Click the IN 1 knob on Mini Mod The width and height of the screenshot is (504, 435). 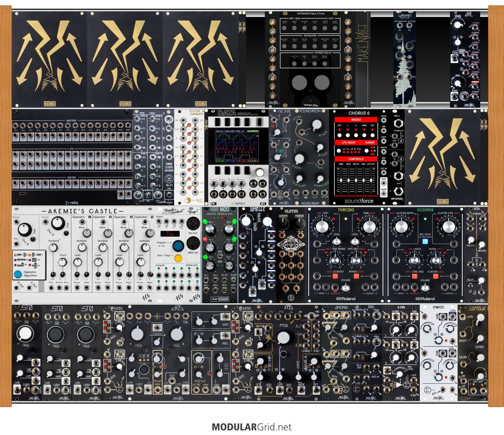[210, 230]
